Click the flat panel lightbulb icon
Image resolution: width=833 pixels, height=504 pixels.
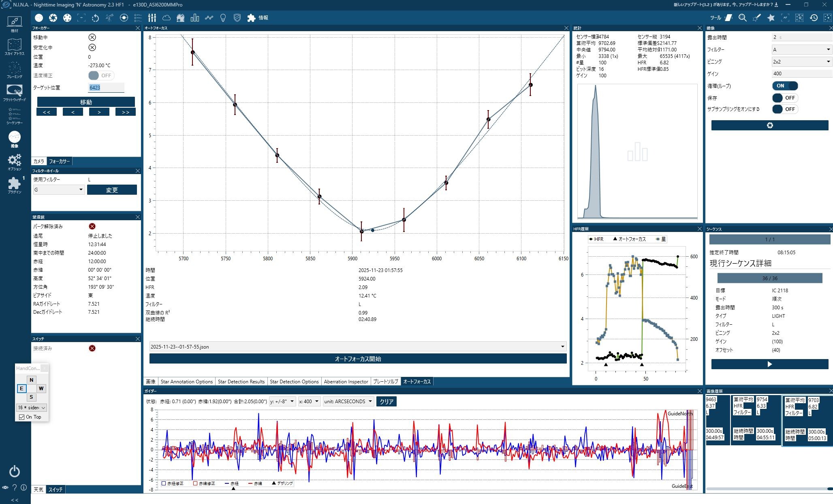point(223,18)
